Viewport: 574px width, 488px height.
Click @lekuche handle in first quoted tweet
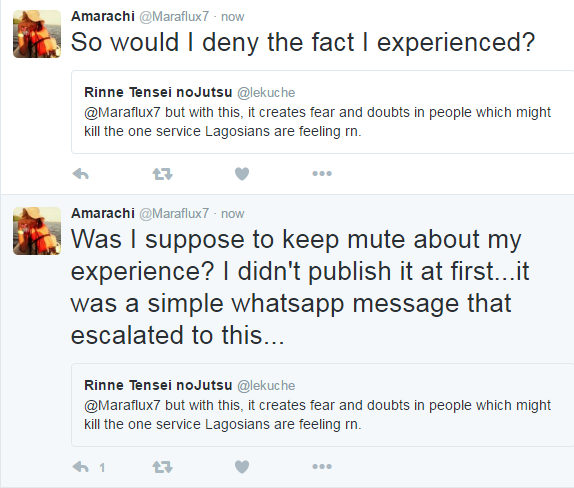click(266, 93)
